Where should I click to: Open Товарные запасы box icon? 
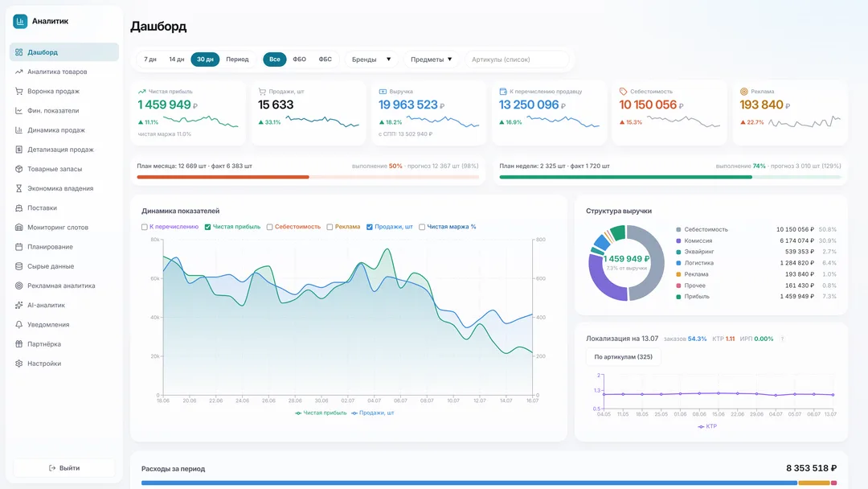[x=18, y=169]
